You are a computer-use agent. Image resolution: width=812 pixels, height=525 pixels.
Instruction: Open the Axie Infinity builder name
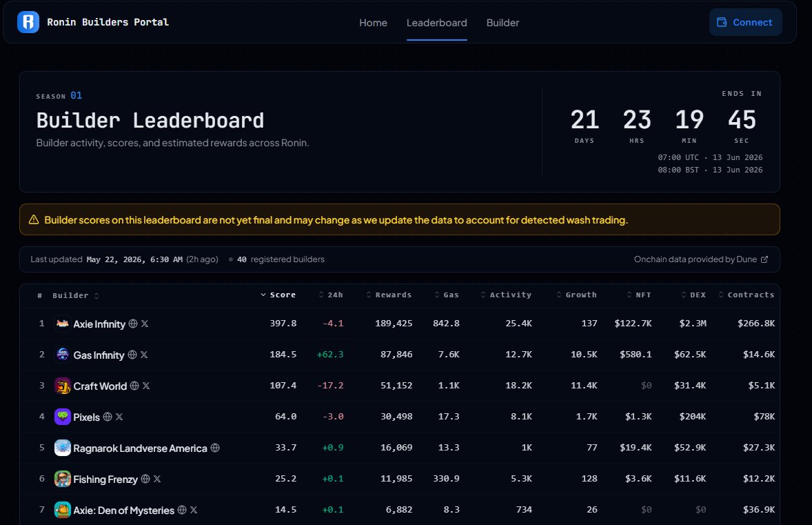99,324
